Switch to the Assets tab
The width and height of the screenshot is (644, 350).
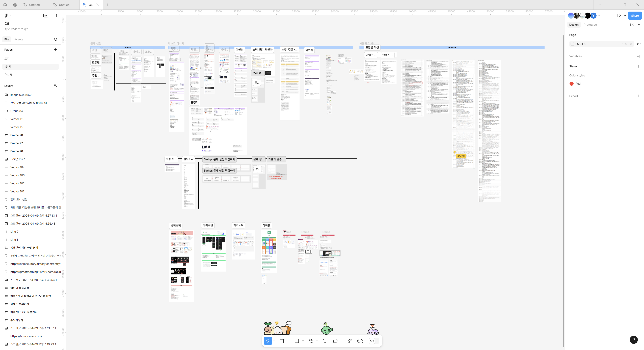18,39
